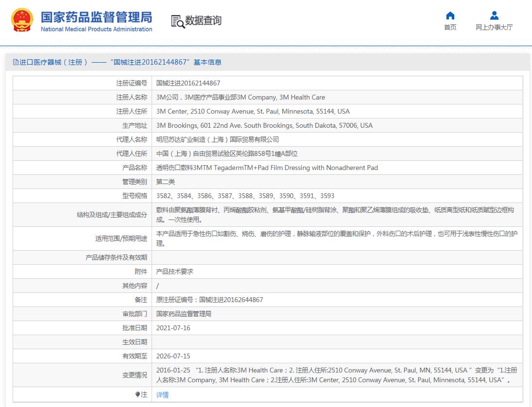This screenshot has height=407, width=532.
Task: Select registration number 国械注进20162144867 value
Action: pos(188,83)
